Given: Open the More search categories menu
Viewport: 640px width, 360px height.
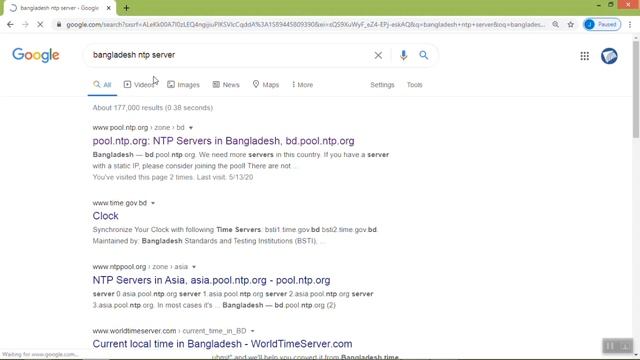Looking at the screenshot, I should click(x=302, y=84).
